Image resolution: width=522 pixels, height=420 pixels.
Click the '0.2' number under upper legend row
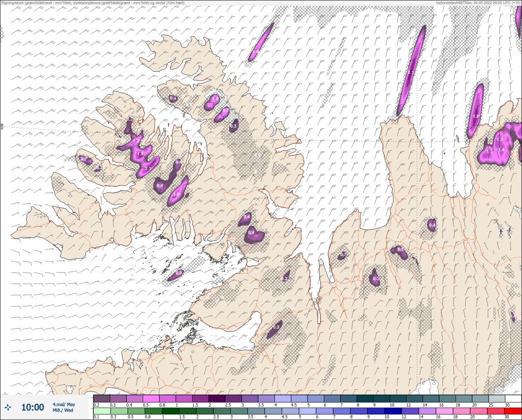[x=96, y=405]
